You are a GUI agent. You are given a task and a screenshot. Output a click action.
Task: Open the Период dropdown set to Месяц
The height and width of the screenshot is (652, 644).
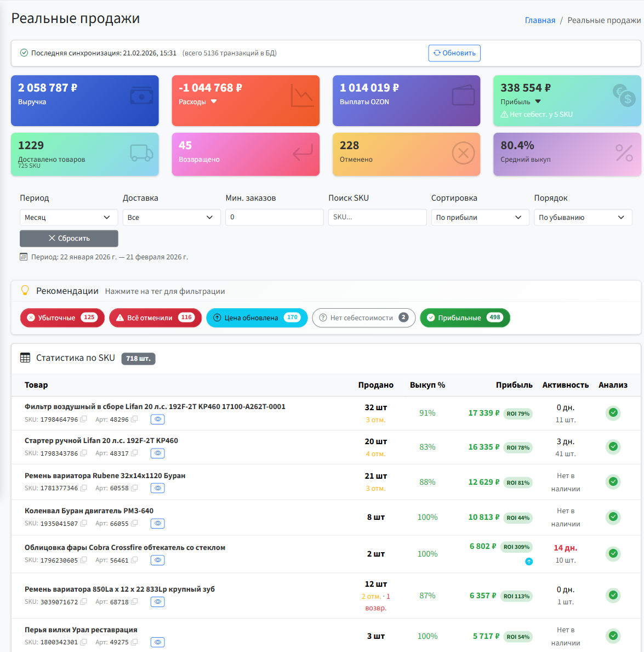(x=69, y=218)
